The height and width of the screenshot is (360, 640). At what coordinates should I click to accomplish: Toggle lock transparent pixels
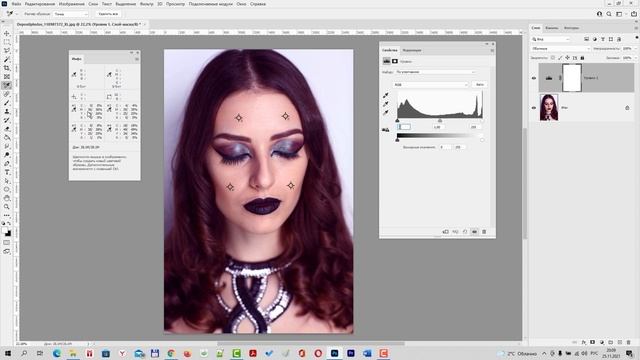click(553, 58)
